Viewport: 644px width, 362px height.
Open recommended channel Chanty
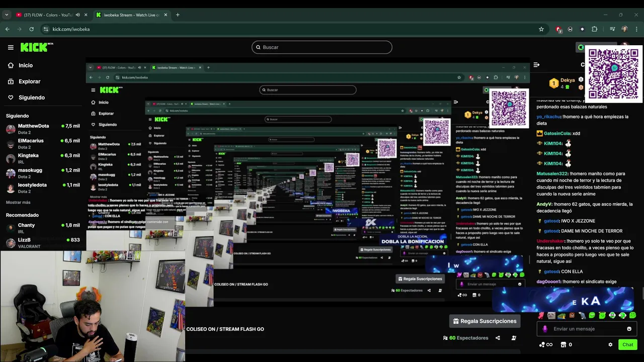point(43,228)
